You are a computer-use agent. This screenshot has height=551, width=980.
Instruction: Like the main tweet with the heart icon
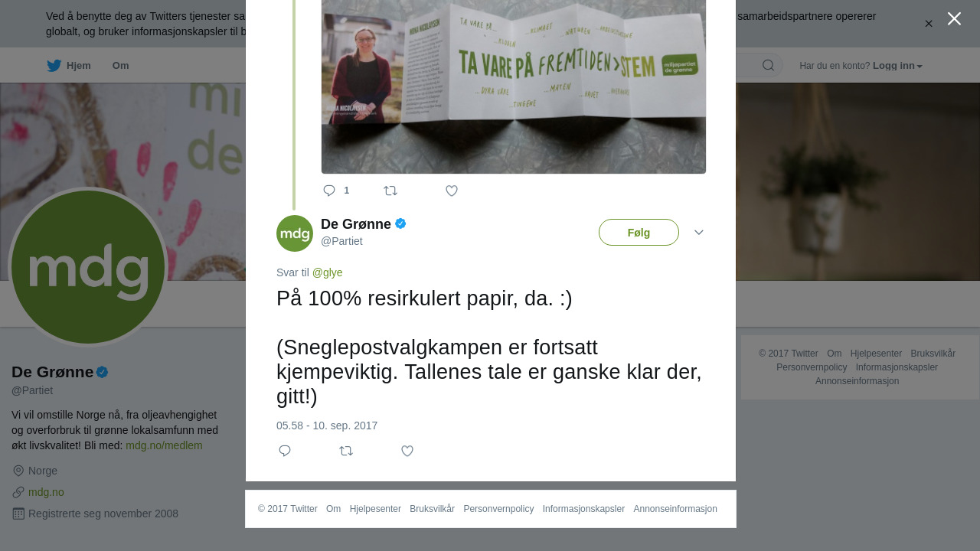point(407,451)
